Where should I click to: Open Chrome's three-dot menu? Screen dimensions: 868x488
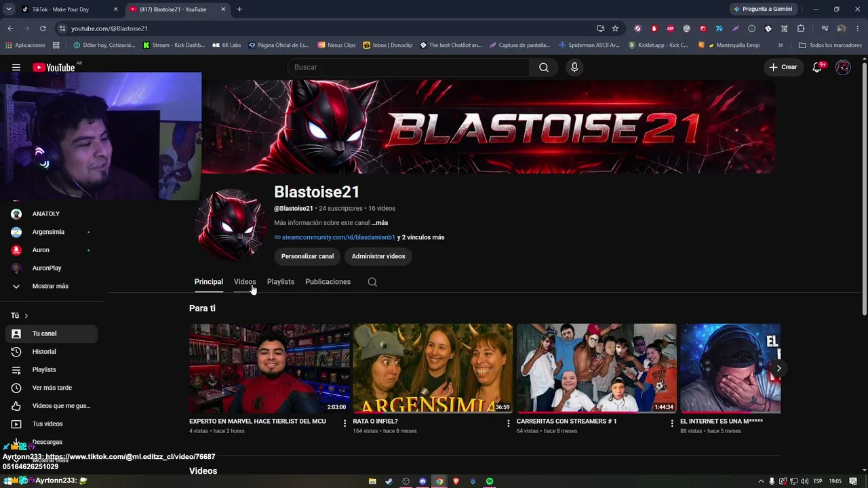(857, 28)
